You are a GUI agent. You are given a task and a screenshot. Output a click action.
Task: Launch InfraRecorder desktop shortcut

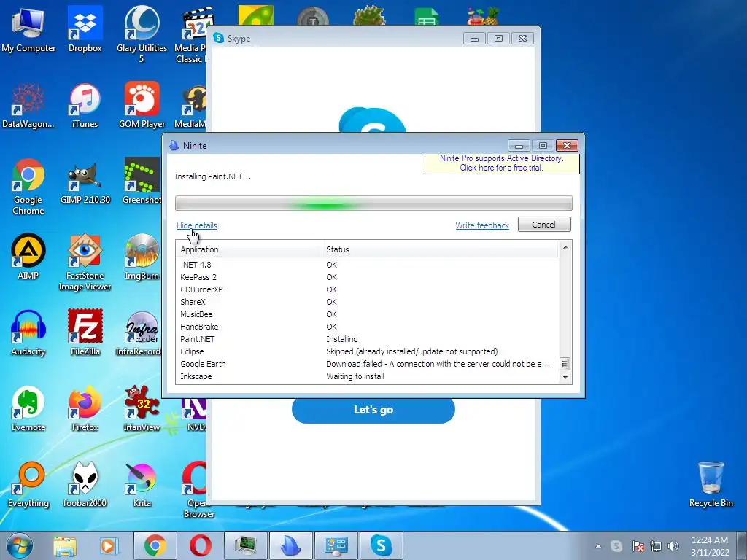(138, 333)
